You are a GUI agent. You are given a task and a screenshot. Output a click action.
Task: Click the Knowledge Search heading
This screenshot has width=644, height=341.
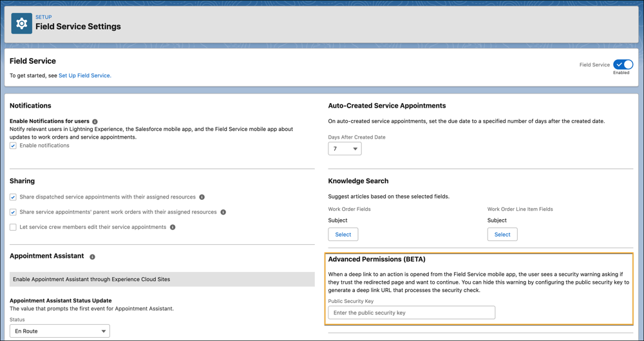click(358, 181)
